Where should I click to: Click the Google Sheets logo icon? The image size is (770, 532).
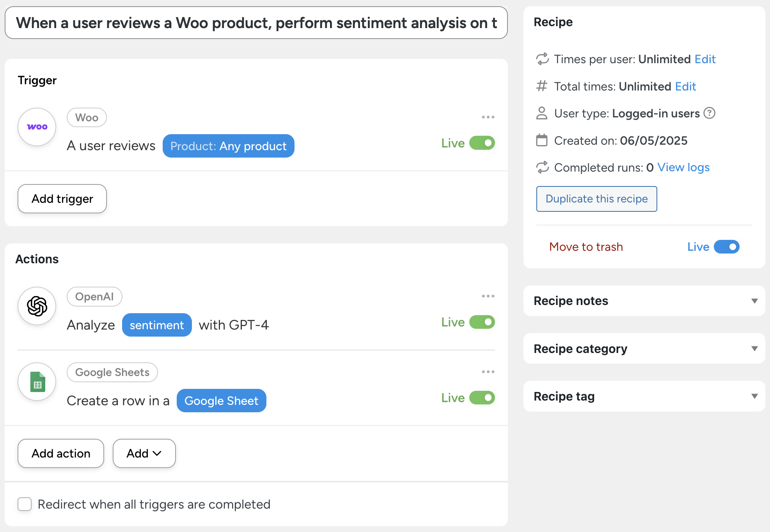[37, 381]
